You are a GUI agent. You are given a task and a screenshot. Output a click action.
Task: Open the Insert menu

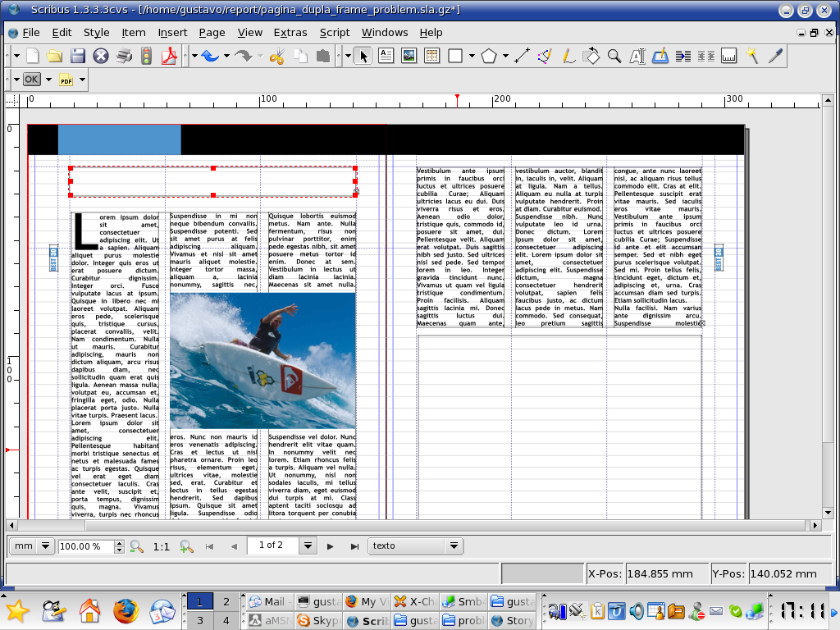point(172,33)
